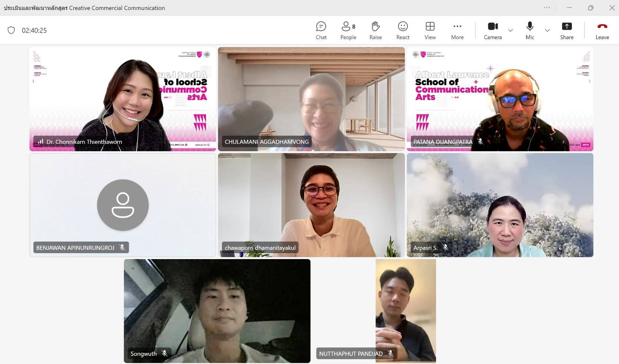Open the More actions menu
This screenshot has width=619, height=364.
[x=457, y=30]
